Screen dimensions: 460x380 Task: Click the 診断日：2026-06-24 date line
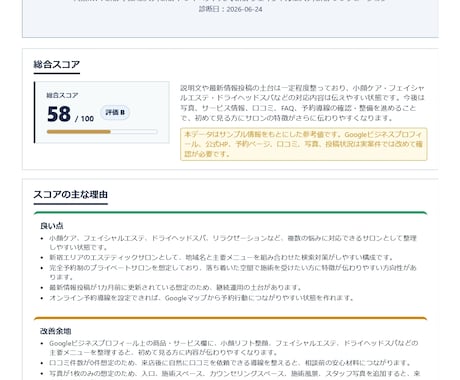click(230, 9)
